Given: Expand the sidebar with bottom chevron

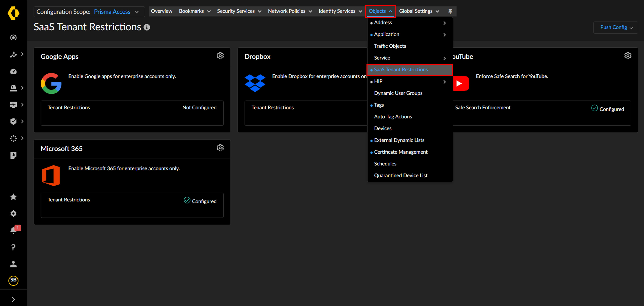Looking at the screenshot, I should [x=13, y=299].
